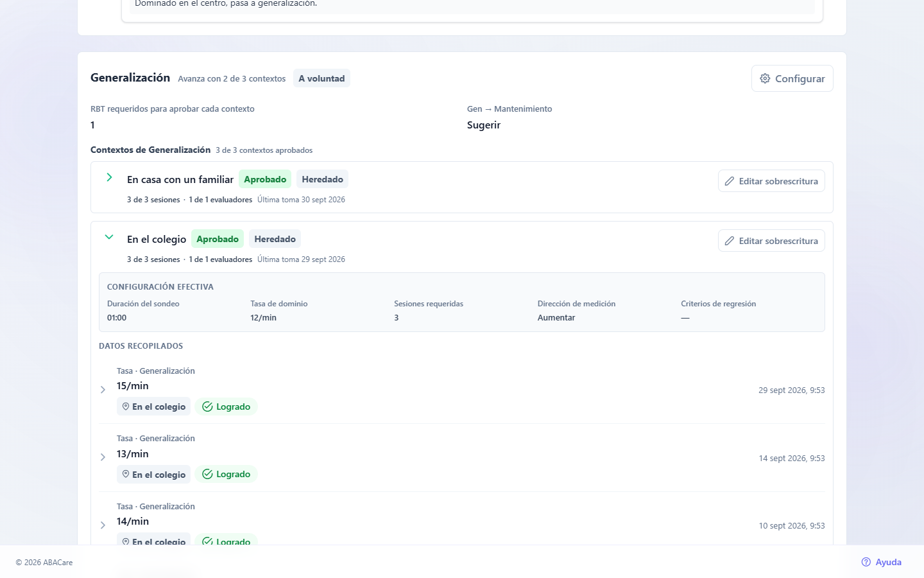Click En el colegio tag on 15/min entry
The width and height of the screenshot is (924, 578).
tap(154, 407)
